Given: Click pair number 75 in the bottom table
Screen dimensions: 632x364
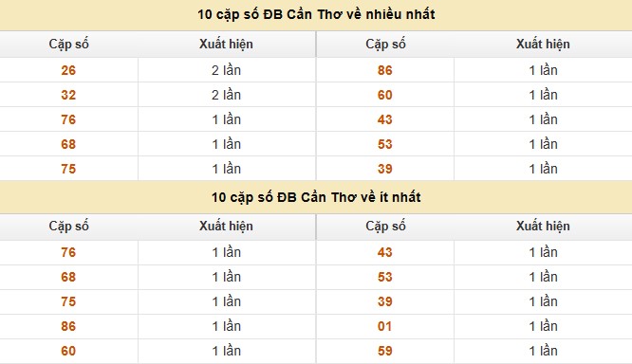Looking at the screenshot, I should coord(68,301).
